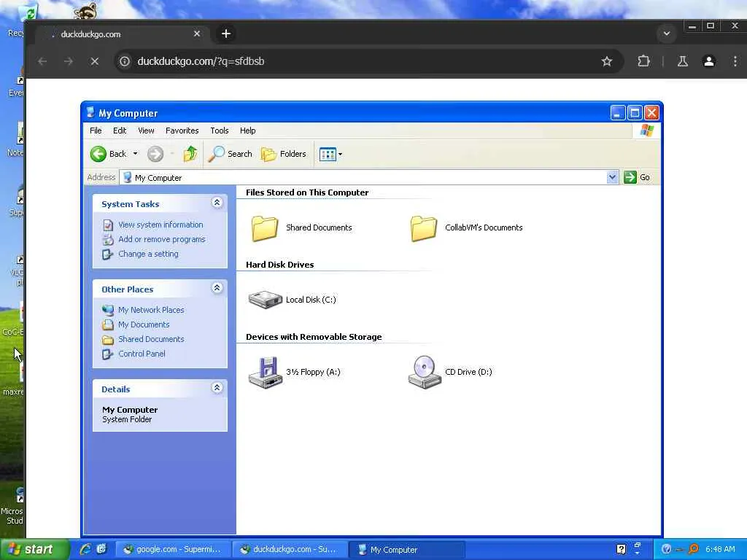
Task: Click View system information link
Action: pos(160,225)
